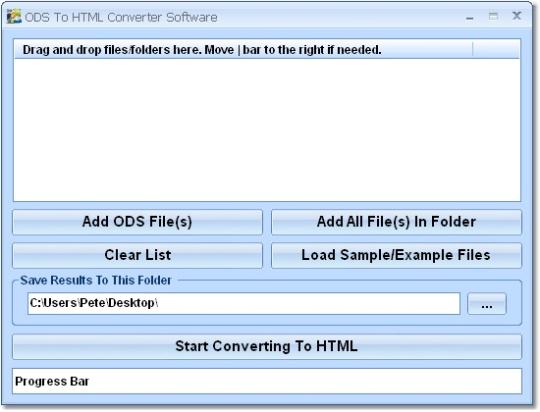Focus the save results folder path field
The image size is (540, 412).
tap(244, 303)
